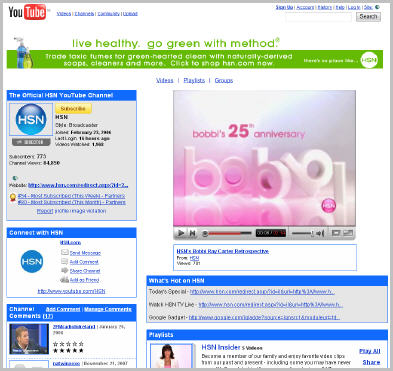The height and width of the screenshot is (371, 393).
Task: Click Play All for HSN Insider playlist
Action: tap(370, 351)
